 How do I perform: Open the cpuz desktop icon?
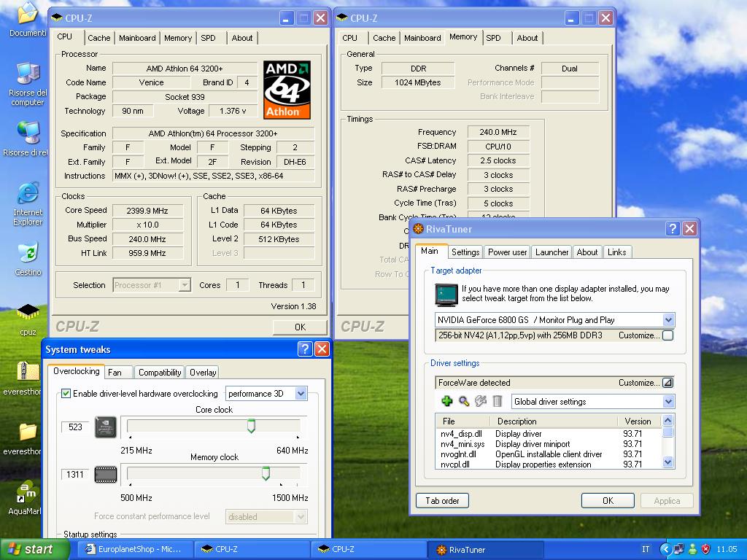tap(28, 319)
